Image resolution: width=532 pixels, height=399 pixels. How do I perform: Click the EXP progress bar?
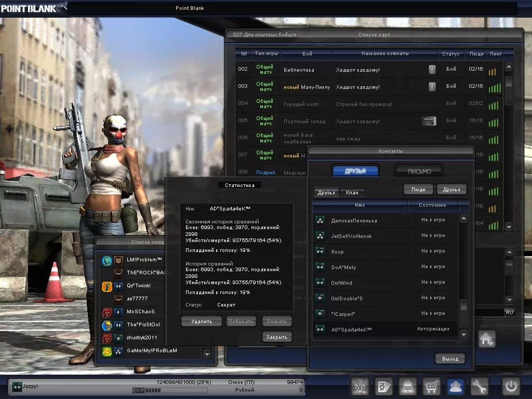tap(170, 391)
